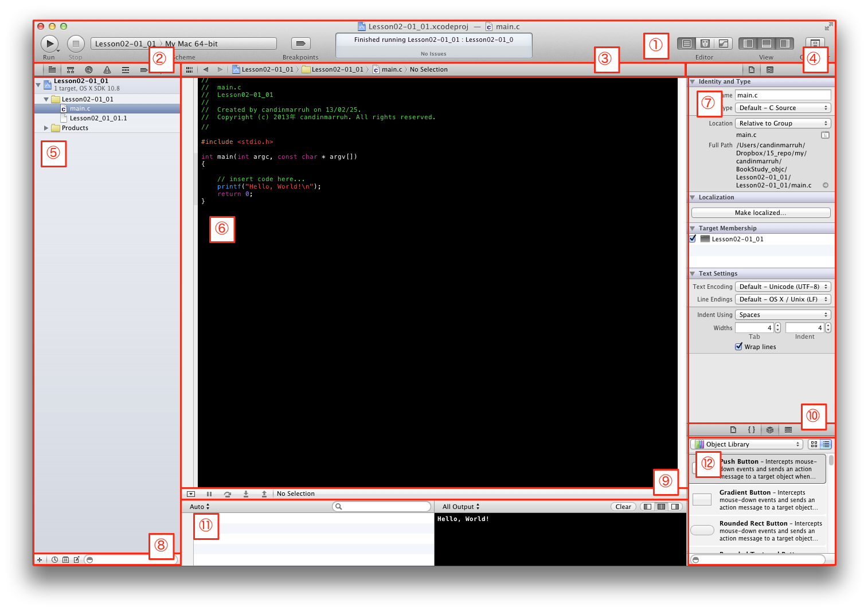Open the Organizer window
The image size is (868, 611).
point(815,44)
